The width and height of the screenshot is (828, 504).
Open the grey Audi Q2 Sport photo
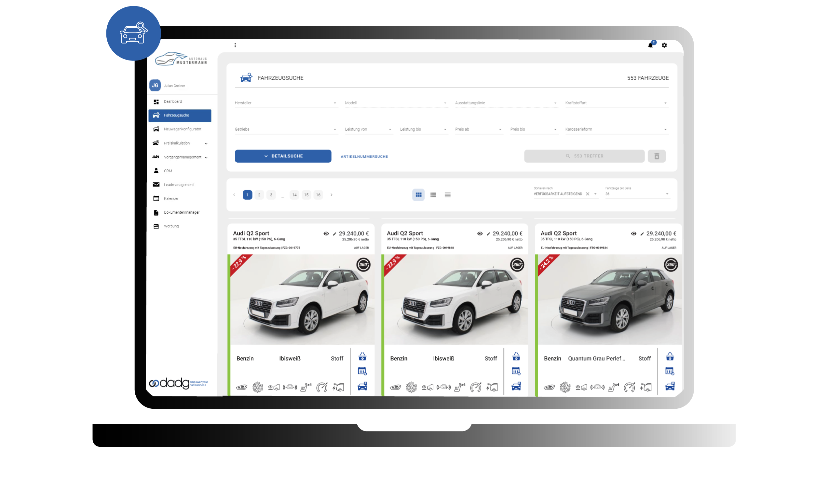[610, 299]
